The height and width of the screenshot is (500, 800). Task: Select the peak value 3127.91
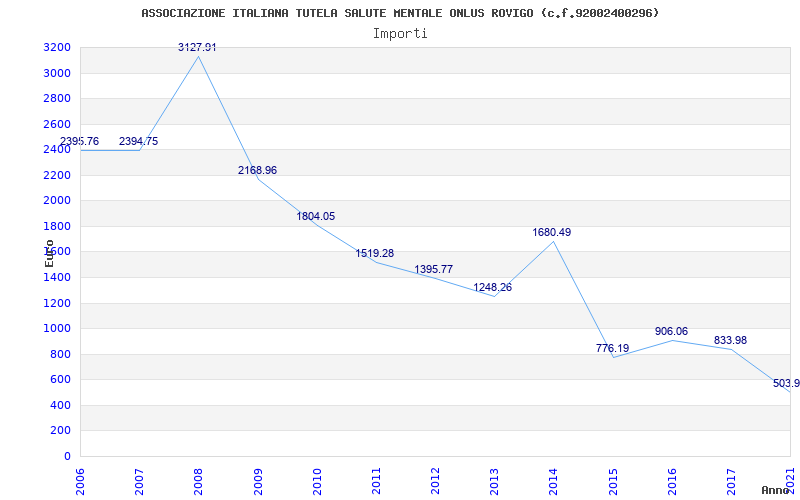[x=197, y=47]
